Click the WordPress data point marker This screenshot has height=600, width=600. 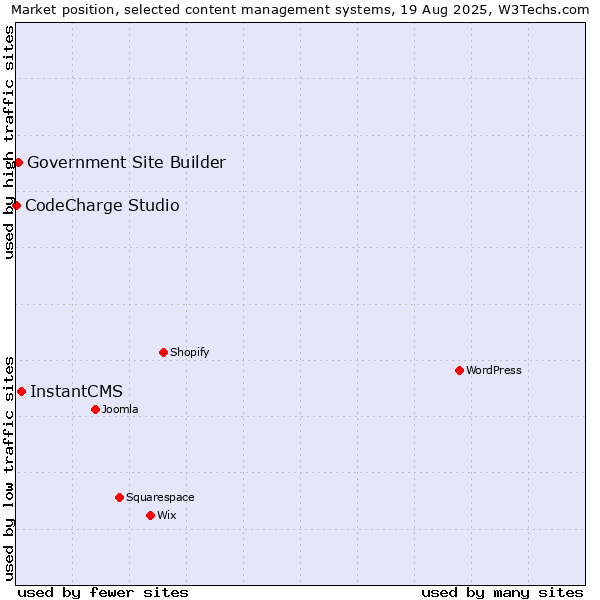pyautogui.click(x=460, y=370)
